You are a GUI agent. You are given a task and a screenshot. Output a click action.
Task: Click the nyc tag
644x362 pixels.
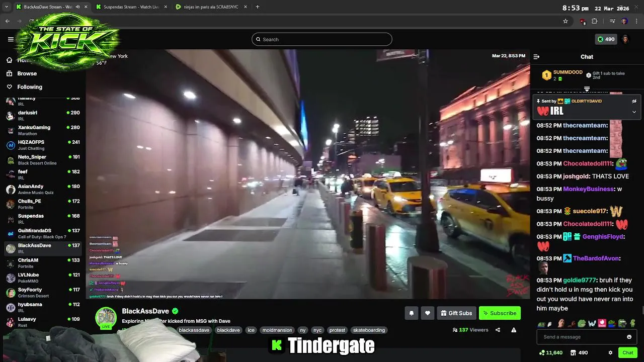[x=317, y=330]
